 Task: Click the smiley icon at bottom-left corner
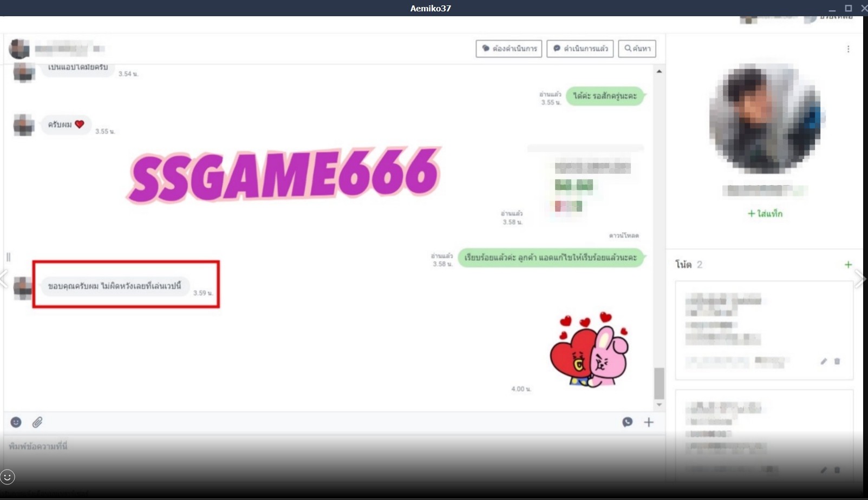click(x=8, y=477)
